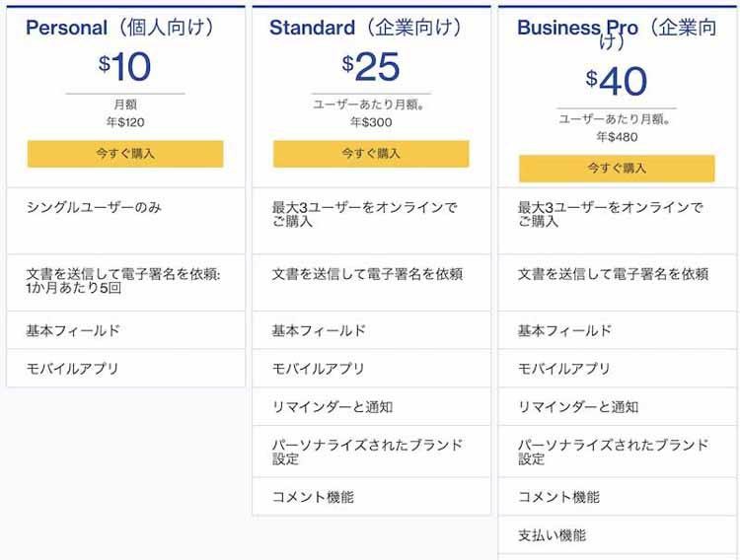Click the $40 Business Pro price
This screenshot has height=560, width=740.
[x=617, y=82]
